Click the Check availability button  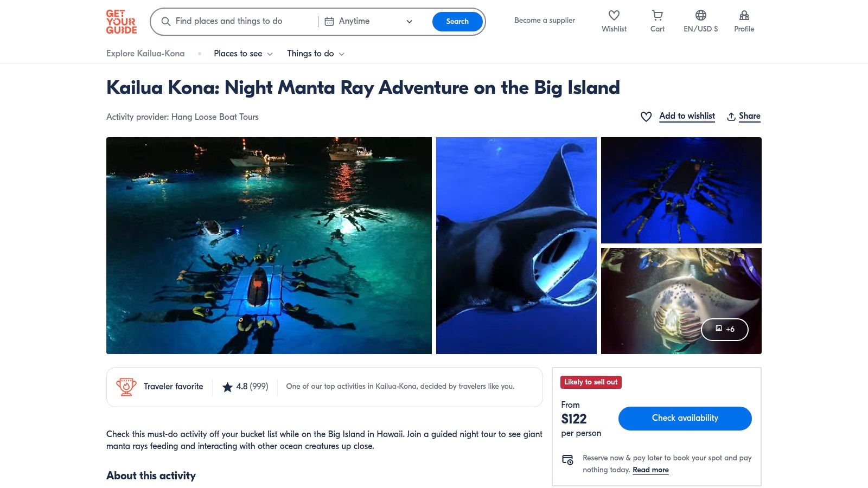[x=685, y=418]
